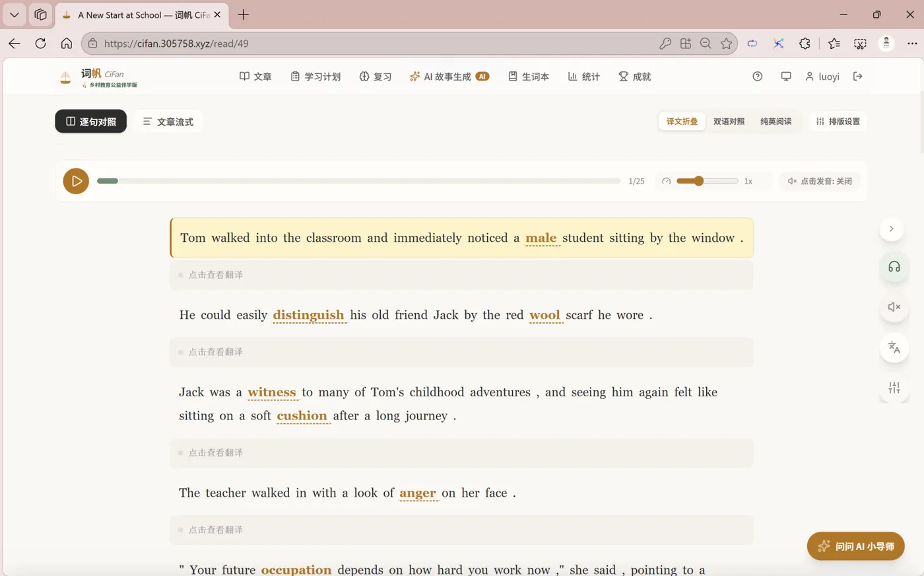Select 纯英阅读 English-only mode
924x576 pixels.
(775, 122)
